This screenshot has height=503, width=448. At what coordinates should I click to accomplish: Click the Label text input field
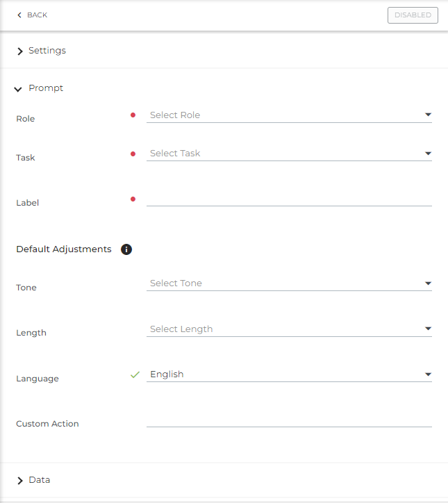tap(289, 199)
